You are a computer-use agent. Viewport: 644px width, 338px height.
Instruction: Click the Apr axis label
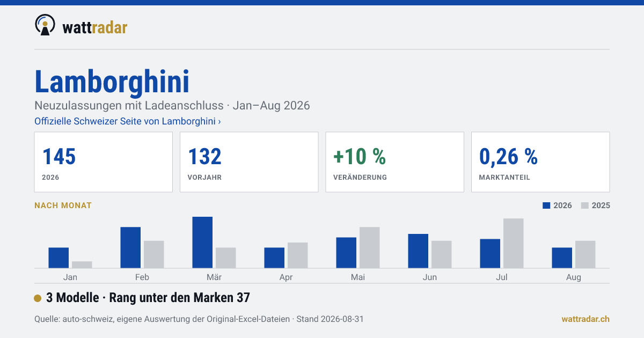pyautogui.click(x=286, y=277)
